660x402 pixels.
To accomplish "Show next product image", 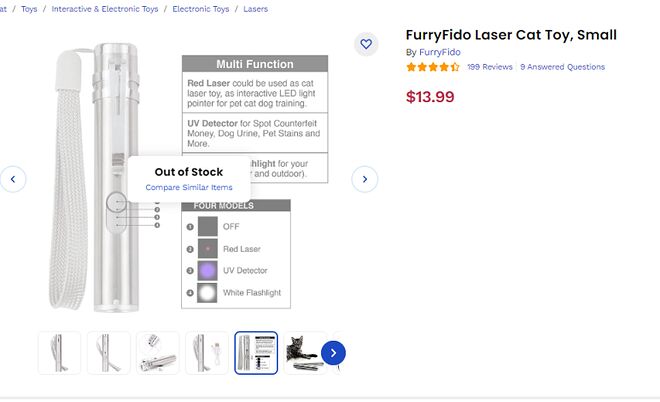I will pos(364,179).
